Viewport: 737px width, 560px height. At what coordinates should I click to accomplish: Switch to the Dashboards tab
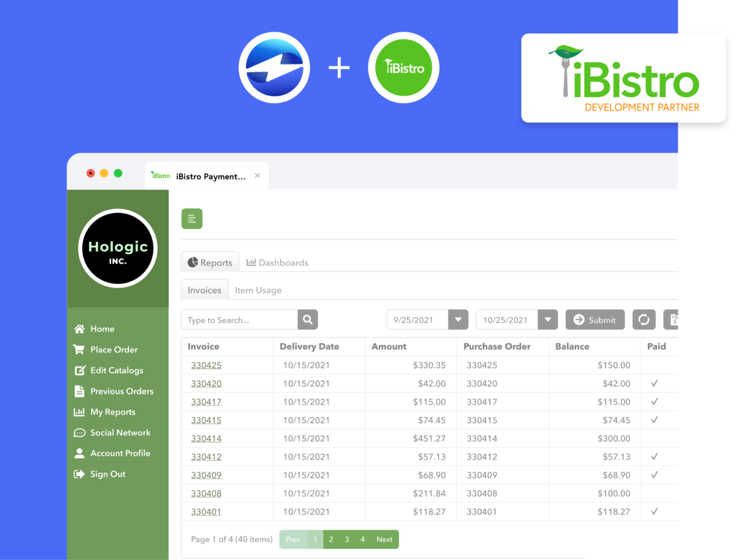pyautogui.click(x=277, y=263)
